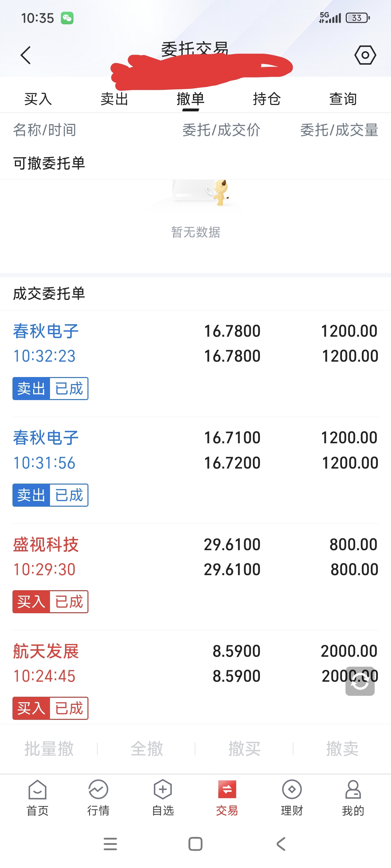
Task: Tap Android recent apps menu button
Action: [110, 844]
